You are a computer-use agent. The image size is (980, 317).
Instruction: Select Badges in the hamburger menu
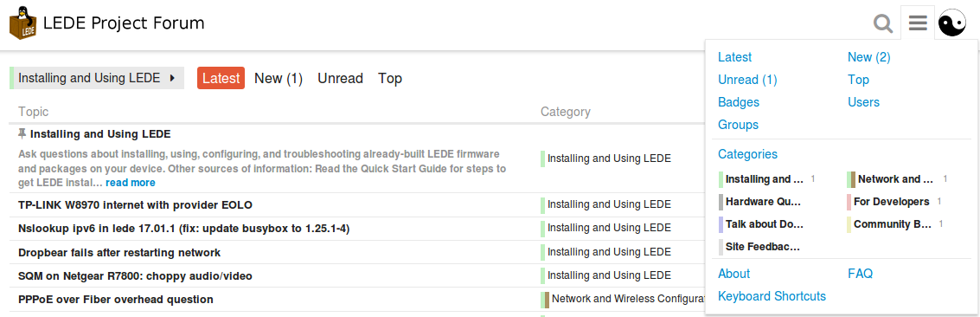click(738, 102)
